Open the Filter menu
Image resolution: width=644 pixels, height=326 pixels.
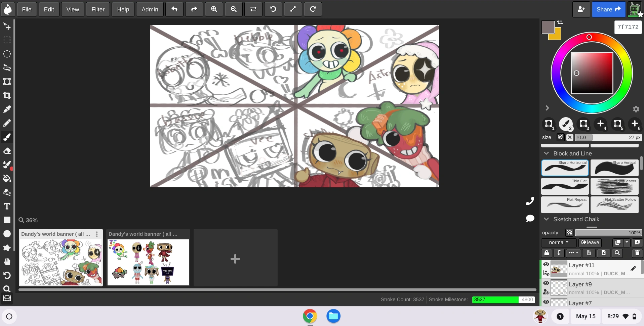tap(98, 9)
